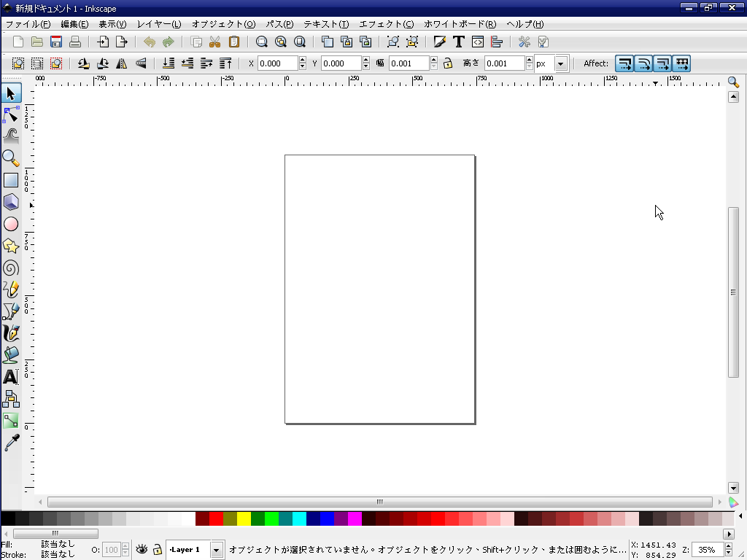
Task: Select the Zoom tool in toolbox
Action: [x=11, y=158]
